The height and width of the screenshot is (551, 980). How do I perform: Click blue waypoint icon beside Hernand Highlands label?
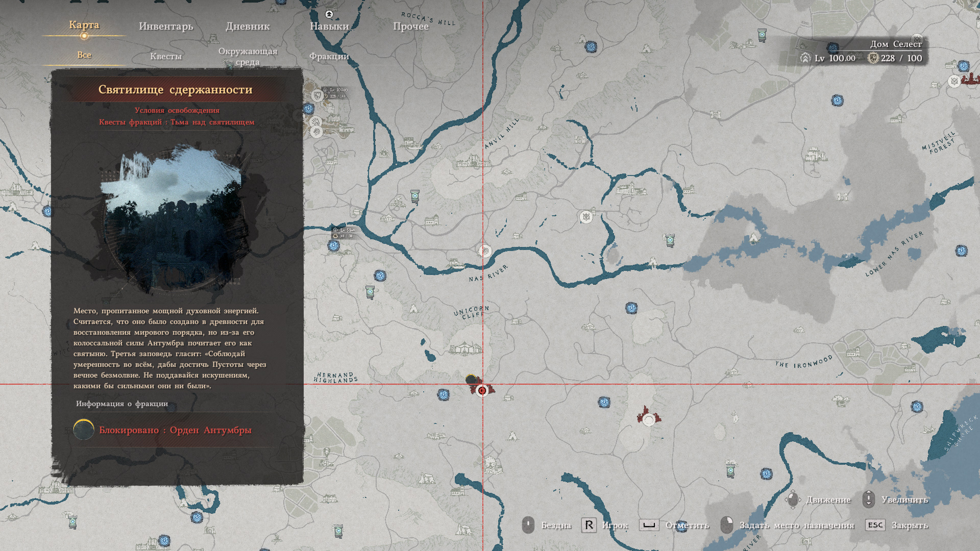443,394
